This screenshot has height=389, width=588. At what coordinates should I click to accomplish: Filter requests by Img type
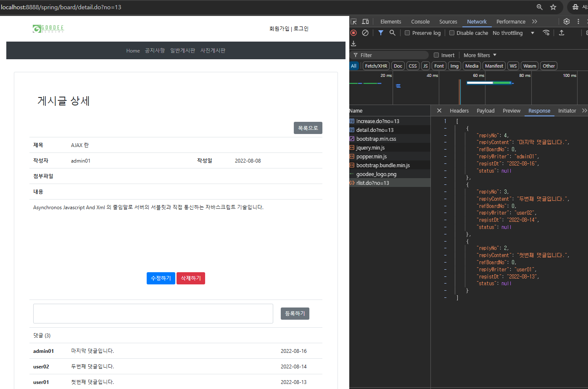click(454, 66)
